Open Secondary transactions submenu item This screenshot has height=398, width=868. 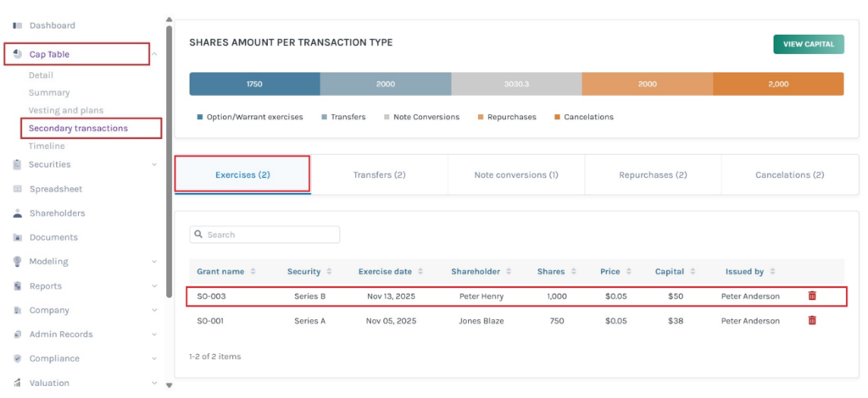pos(78,128)
